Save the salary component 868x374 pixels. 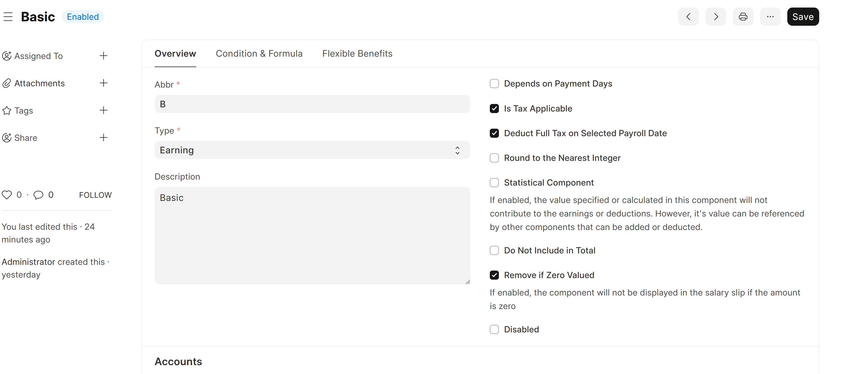click(803, 17)
